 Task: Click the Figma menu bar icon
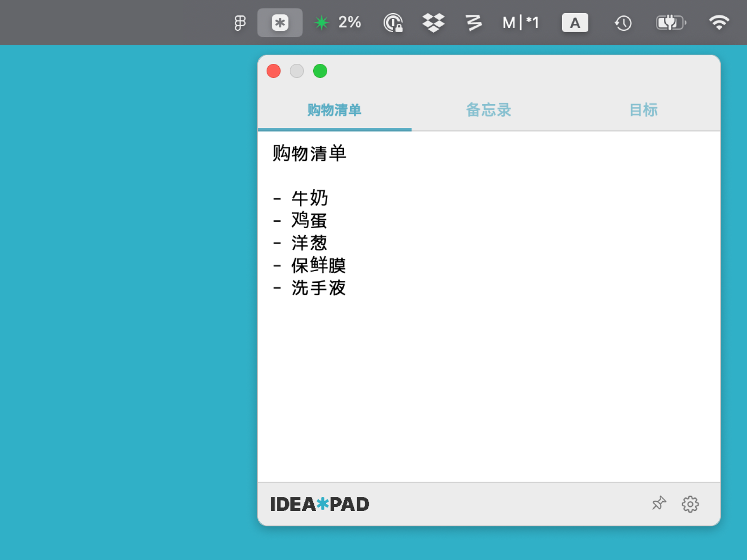240,22
